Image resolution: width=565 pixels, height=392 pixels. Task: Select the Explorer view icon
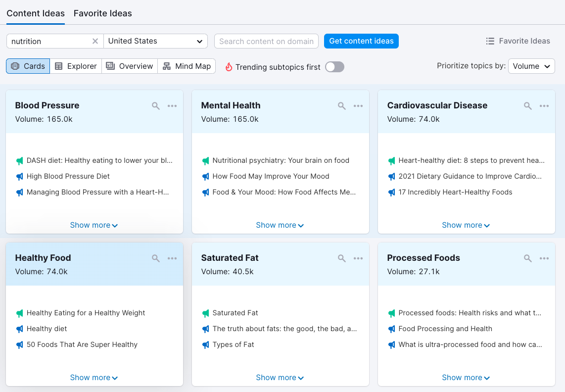75,65
